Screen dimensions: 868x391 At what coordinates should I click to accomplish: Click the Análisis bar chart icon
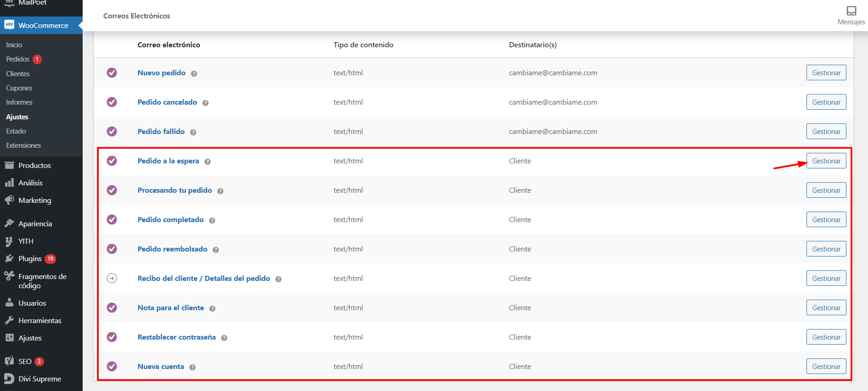(x=9, y=183)
